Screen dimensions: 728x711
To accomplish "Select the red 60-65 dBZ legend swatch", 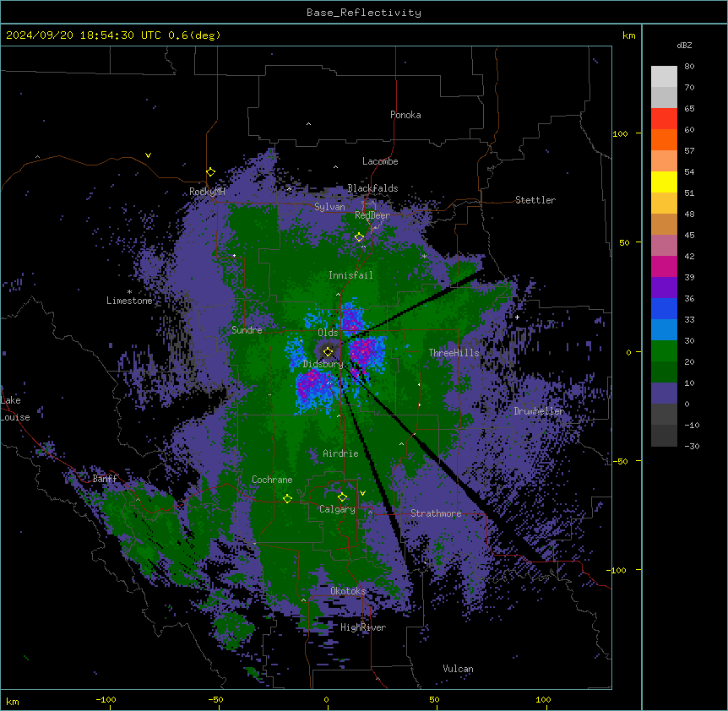I will pyautogui.click(x=664, y=119).
